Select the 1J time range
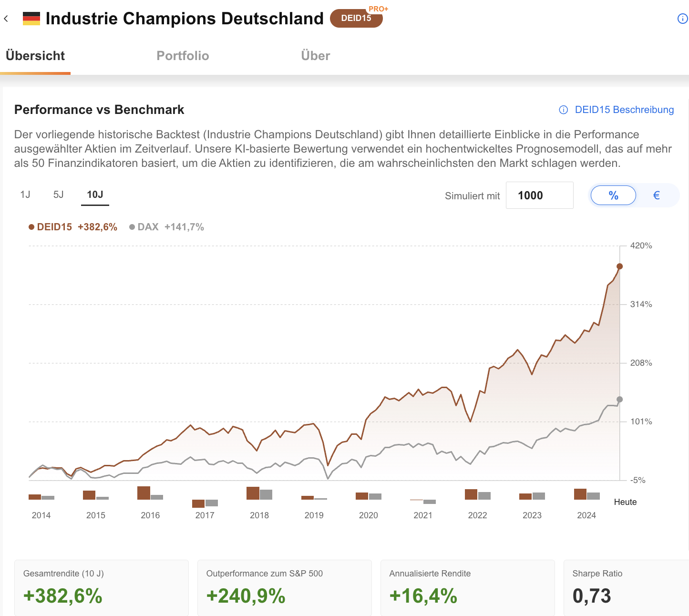 (x=25, y=195)
